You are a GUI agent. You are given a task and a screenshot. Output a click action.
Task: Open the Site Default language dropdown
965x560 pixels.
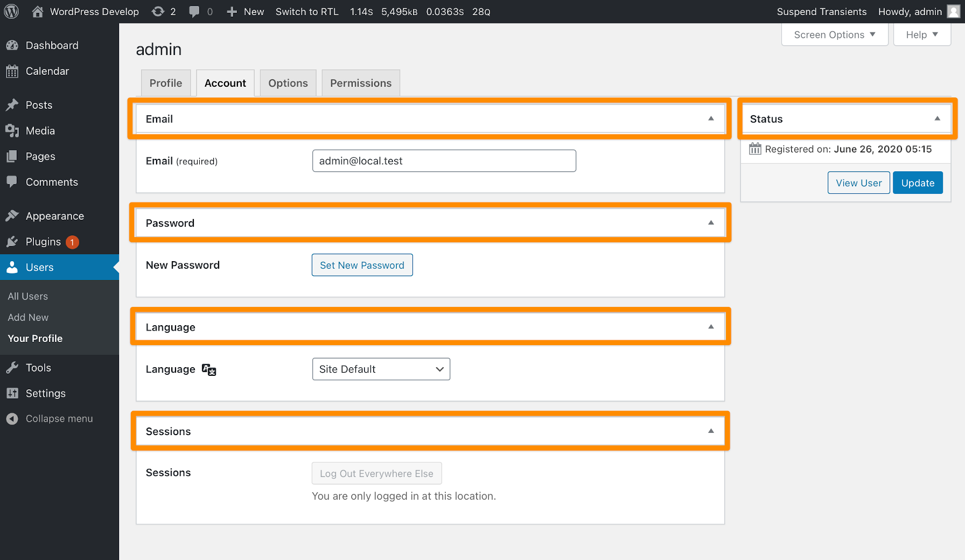coord(381,369)
